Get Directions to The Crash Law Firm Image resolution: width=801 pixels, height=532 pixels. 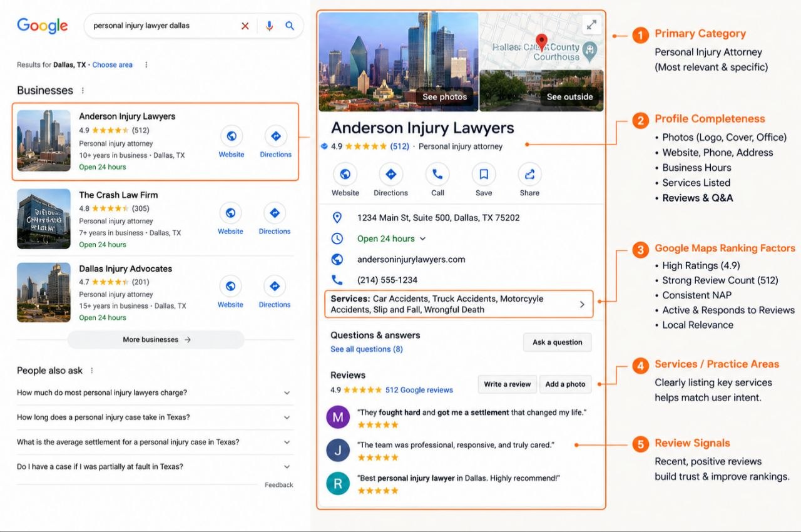275,213
